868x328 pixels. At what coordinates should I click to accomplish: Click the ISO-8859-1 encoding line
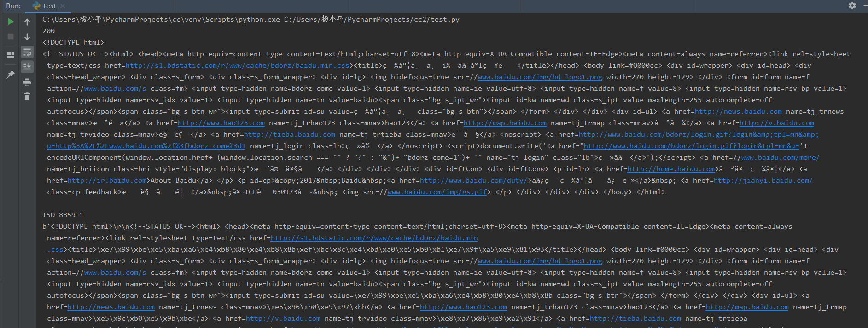(63, 215)
